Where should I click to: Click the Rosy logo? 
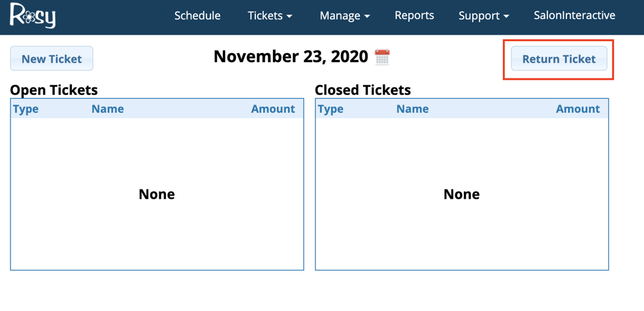coord(33,16)
